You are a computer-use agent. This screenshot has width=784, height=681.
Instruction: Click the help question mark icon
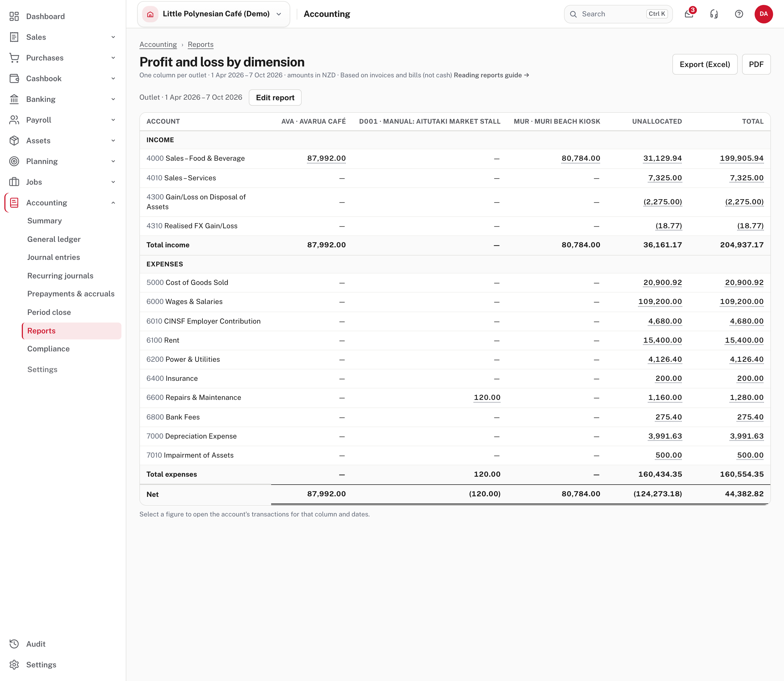[739, 14]
